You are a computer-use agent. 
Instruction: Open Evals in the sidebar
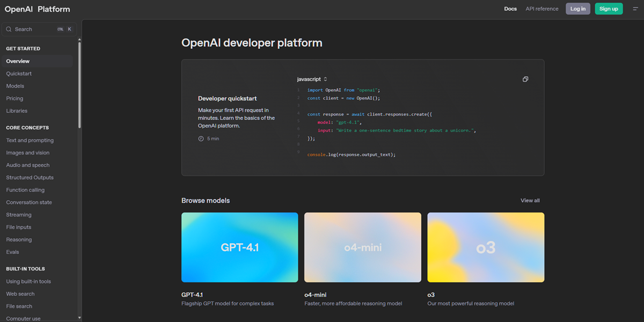(12, 252)
